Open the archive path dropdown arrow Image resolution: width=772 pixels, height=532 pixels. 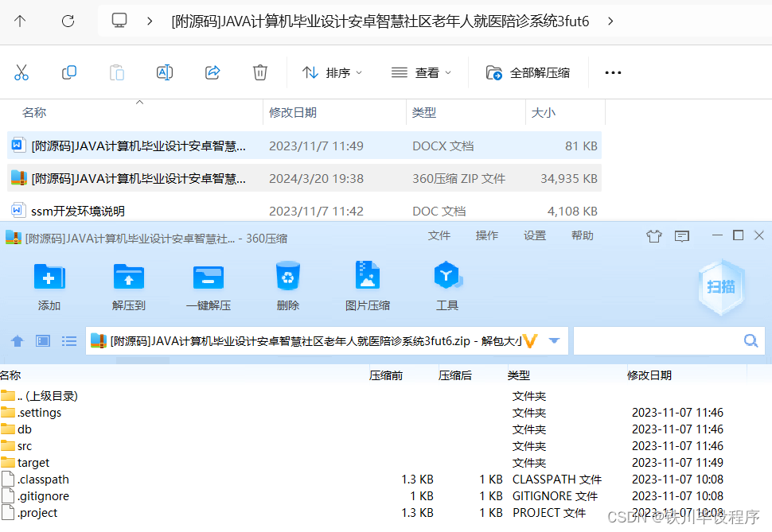click(555, 340)
